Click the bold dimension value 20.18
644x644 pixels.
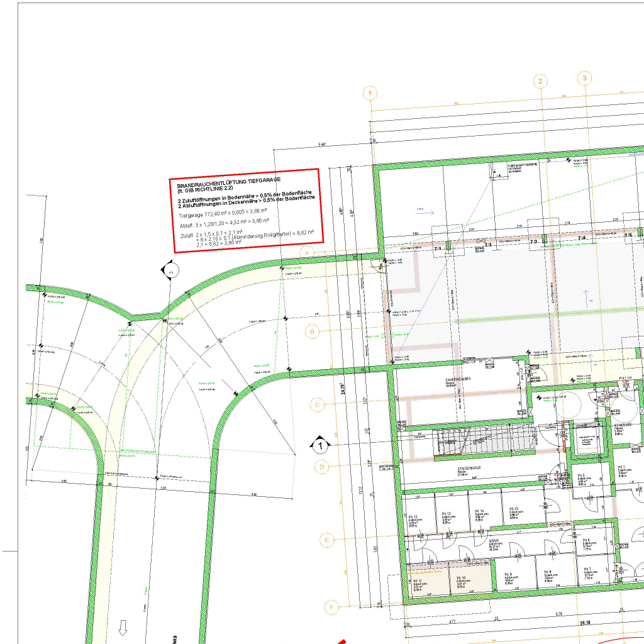pos(586,623)
